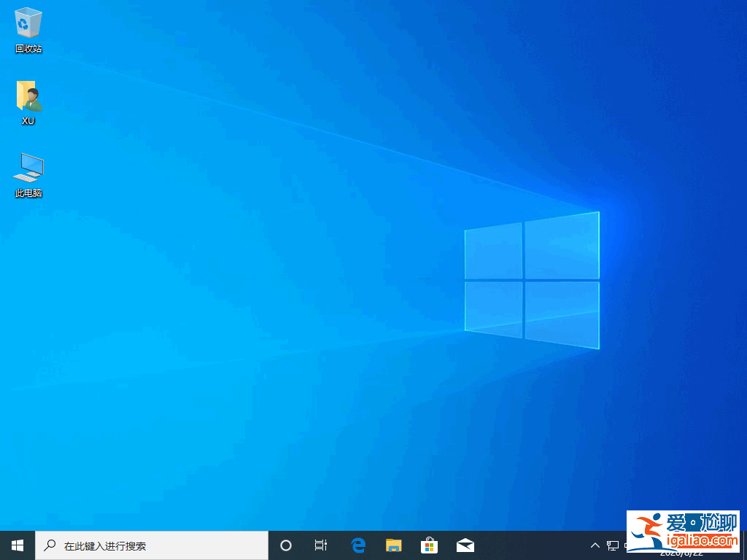Select the XU folder label
Viewport: 747px width, 560px height.
click(28, 120)
